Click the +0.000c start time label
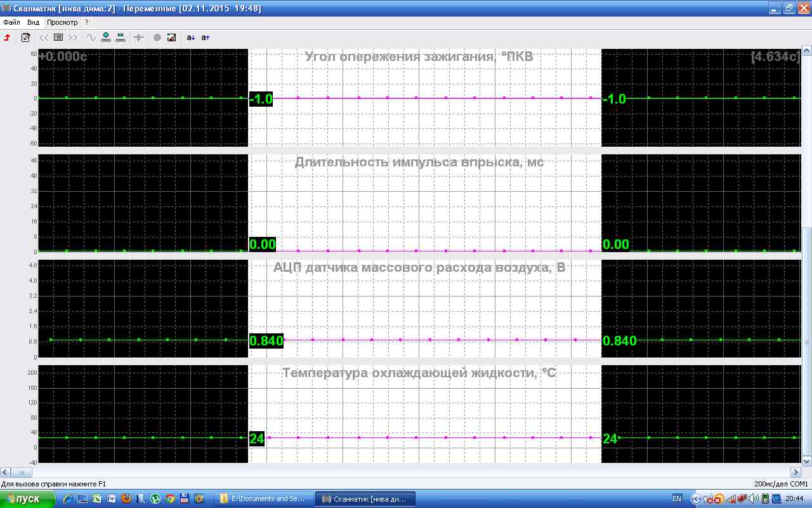This screenshot has height=508, width=812. [x=63, y=57]
